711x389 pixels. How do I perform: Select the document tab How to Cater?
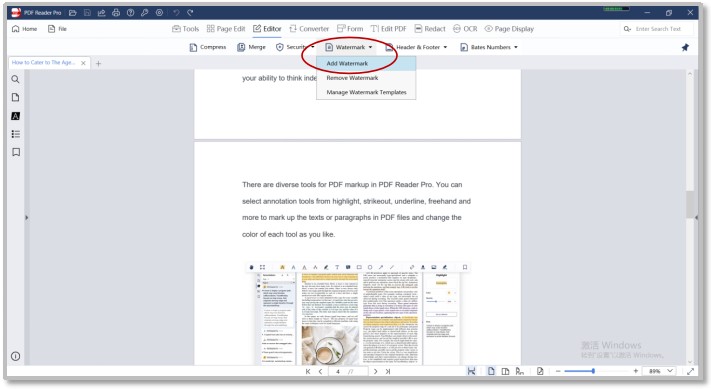tap(44, 63)
